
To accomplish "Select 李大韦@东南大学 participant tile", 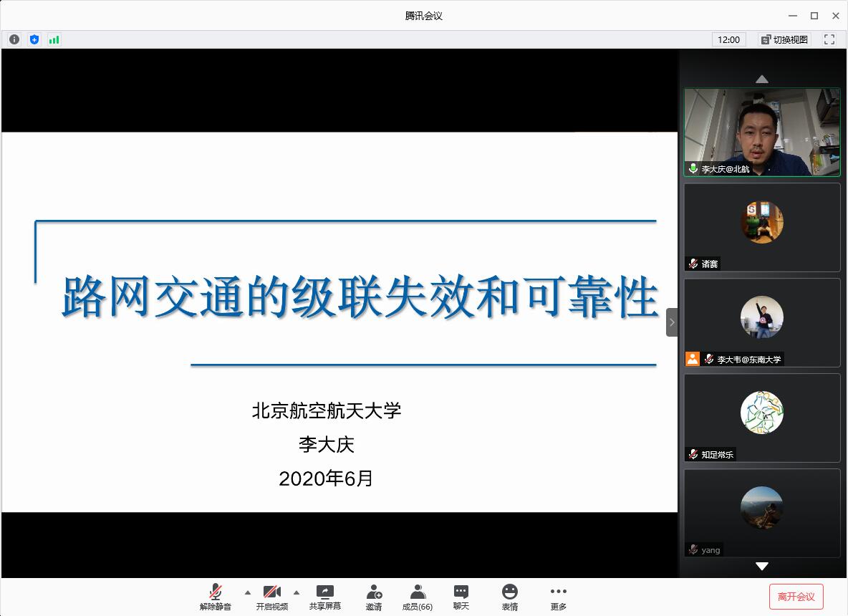I will (x=762, y=323).
